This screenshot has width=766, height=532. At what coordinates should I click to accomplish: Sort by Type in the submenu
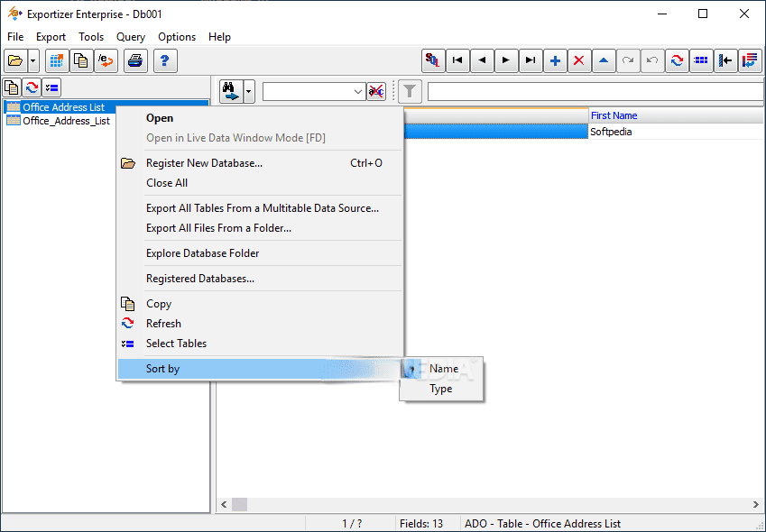(x=441, y=389)
